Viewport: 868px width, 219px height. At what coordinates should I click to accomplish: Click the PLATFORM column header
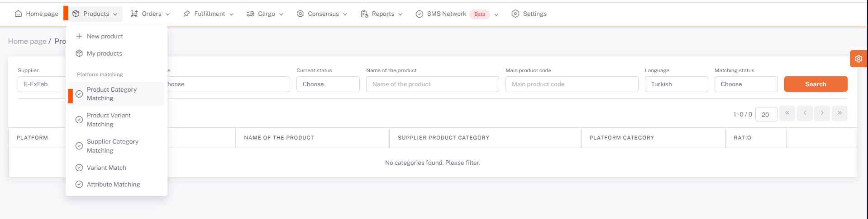click(x=32, y=138)
